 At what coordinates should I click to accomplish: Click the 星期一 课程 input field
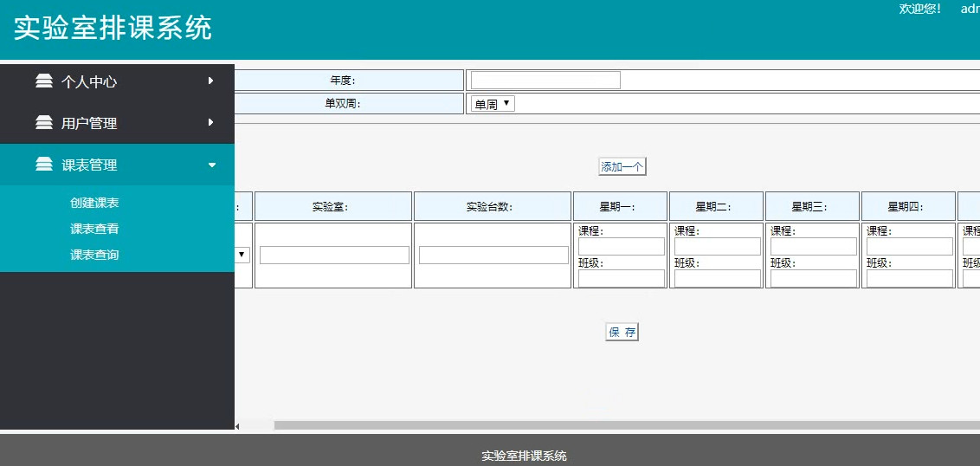point(622,247)
